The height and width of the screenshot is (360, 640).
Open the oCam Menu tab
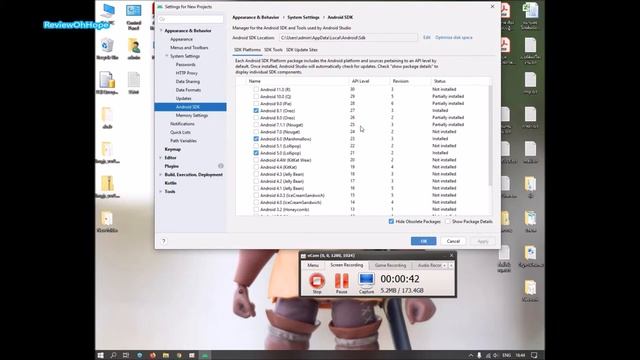[x=313, y=265]
